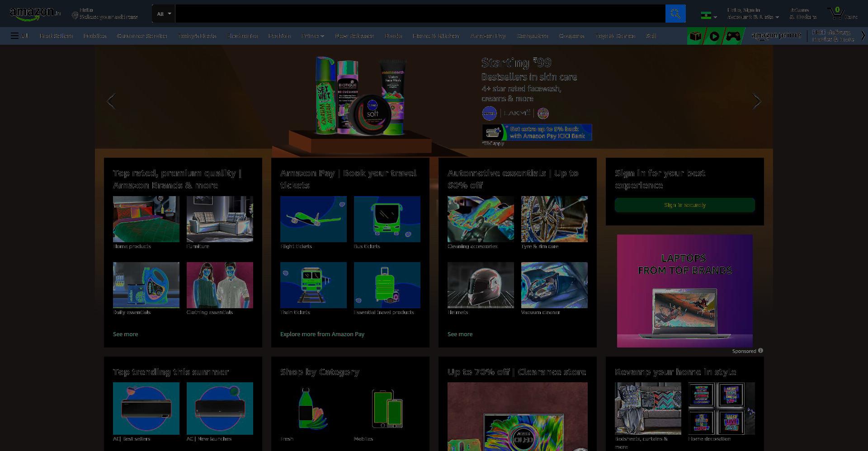Go to previous banner slide arrow

111,101
